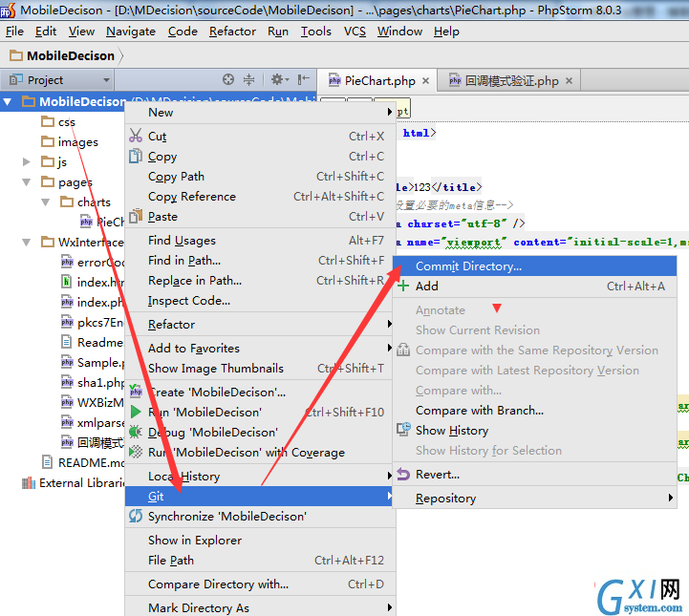Click the MobileDecison breadcrumb folder icon
This screenshot has width=689, height=616.
coord(16,55)
